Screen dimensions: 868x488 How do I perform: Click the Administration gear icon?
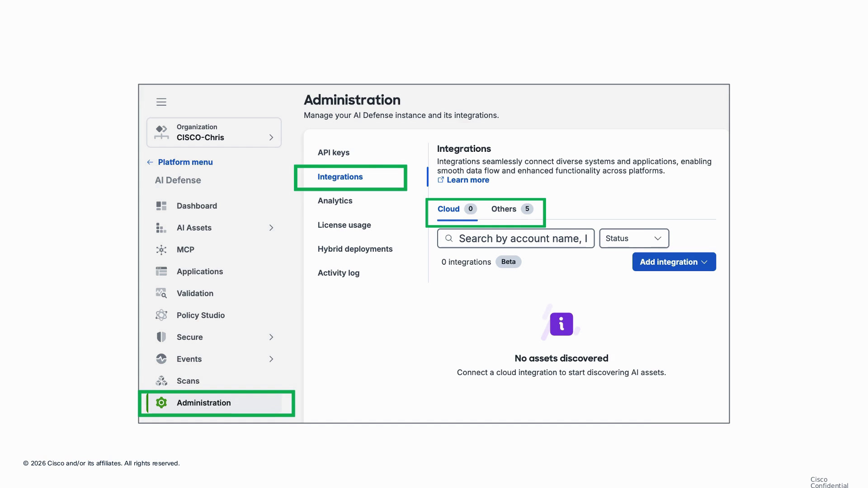click(x=161, y=403)
